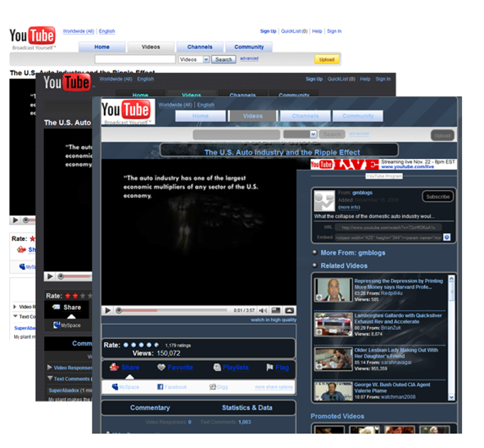This screenshot has width=484, height=448.
Task: Play video in front blue window
Action: pyautogui.click(x=107, y=311)
